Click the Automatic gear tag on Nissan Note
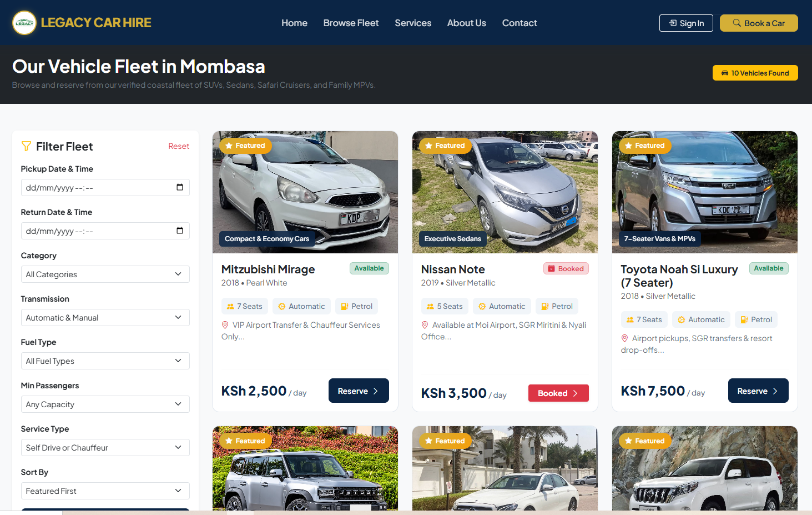Image resolution: width=812 pixels, height=515 pixels. click(x=502, y=306)
